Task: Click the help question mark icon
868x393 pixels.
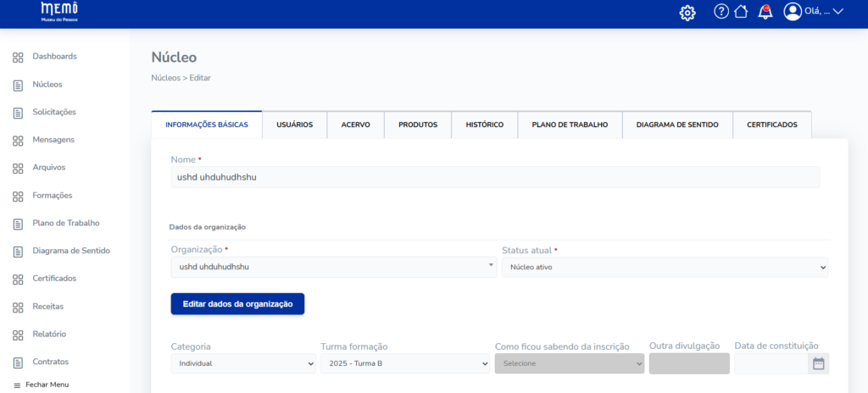Action: pyautogui.click(x=721, y=12)
